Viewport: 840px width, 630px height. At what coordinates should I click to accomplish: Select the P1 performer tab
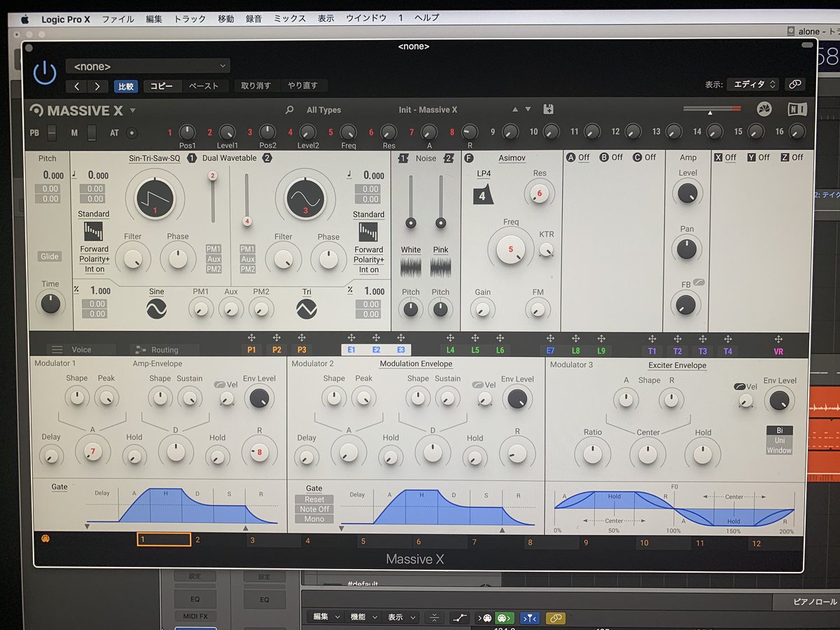pyautogui.click(x=251, y=349)
